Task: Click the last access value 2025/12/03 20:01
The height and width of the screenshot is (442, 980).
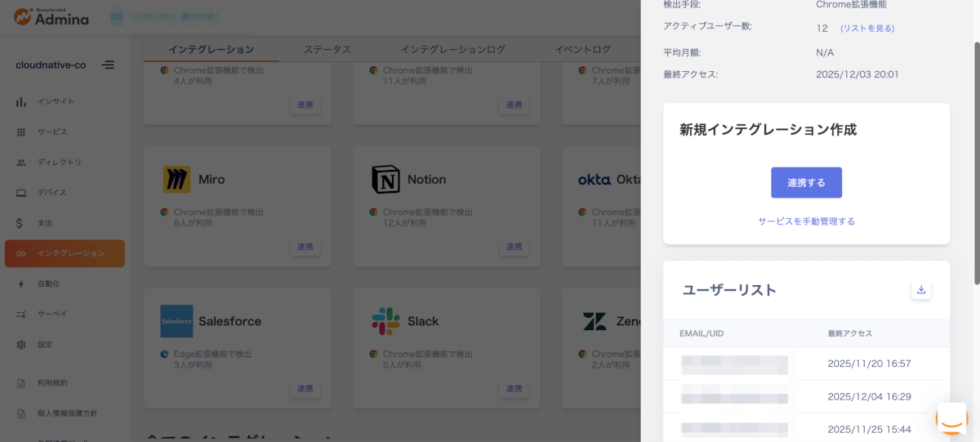Action: click(857, 74)
